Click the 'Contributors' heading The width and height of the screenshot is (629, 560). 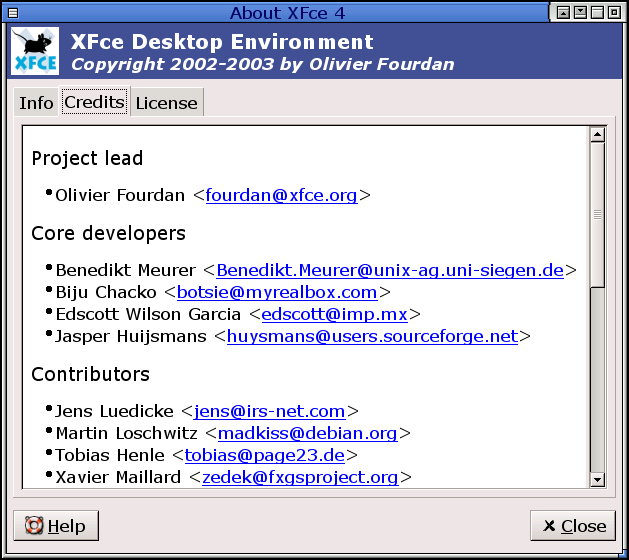[90, 374]
